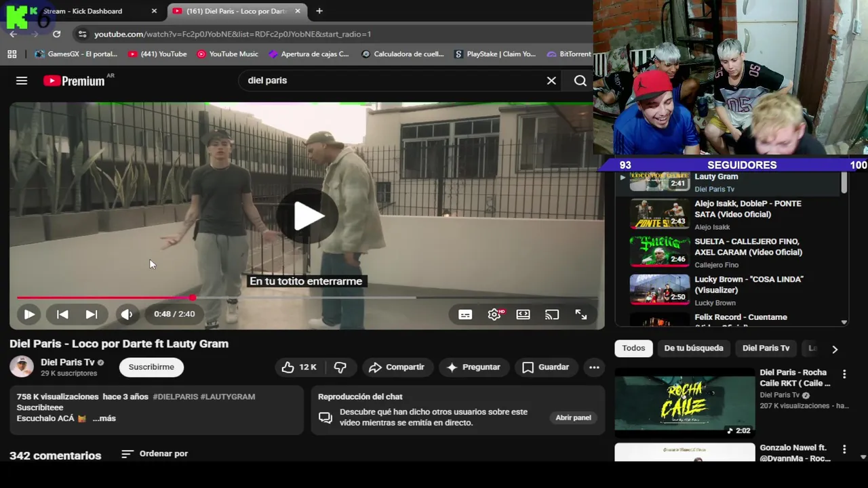Click the browser address bar URL
The height and width of the screenshot is (488, 868).
tap(232, 34)
